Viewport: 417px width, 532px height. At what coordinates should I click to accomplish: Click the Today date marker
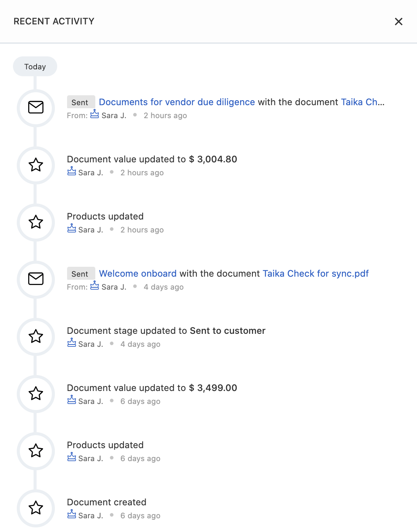[35, 67]
